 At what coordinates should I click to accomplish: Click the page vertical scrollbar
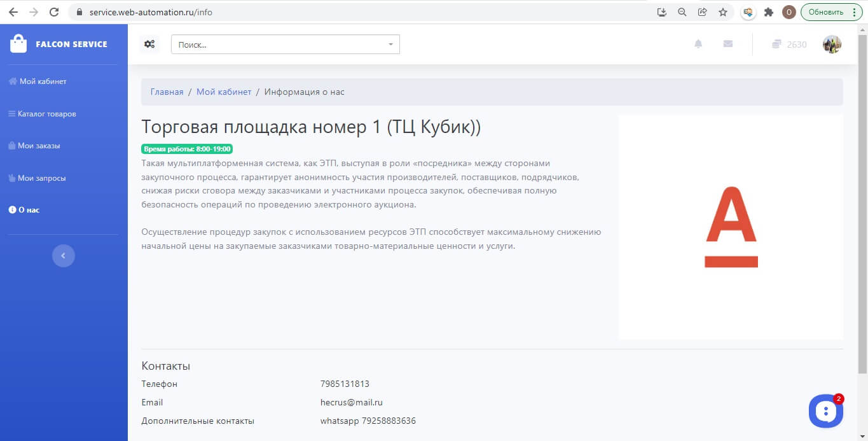[862, 199]
